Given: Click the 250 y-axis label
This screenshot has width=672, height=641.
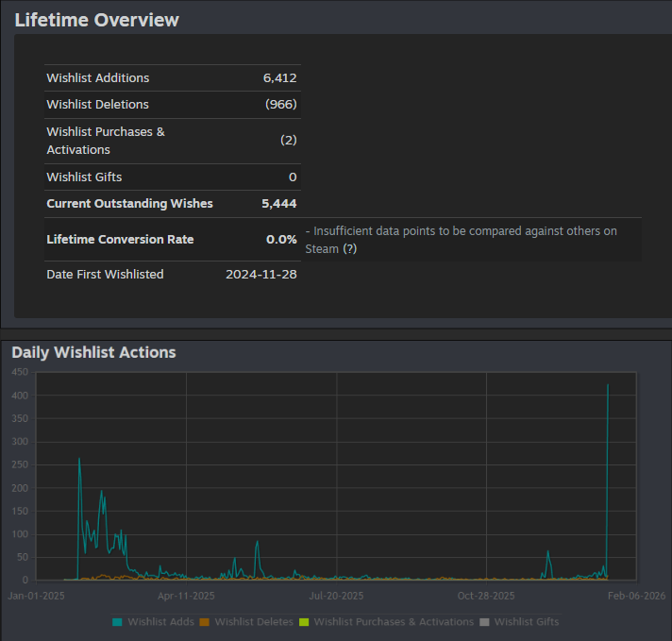Looking at the screenshot, I should 20,464.
